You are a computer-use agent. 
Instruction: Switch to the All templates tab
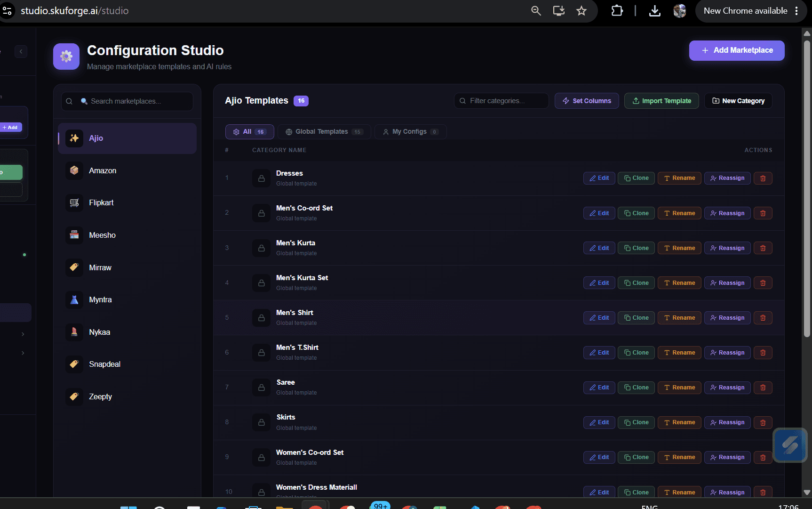click(x=250, y=132)
